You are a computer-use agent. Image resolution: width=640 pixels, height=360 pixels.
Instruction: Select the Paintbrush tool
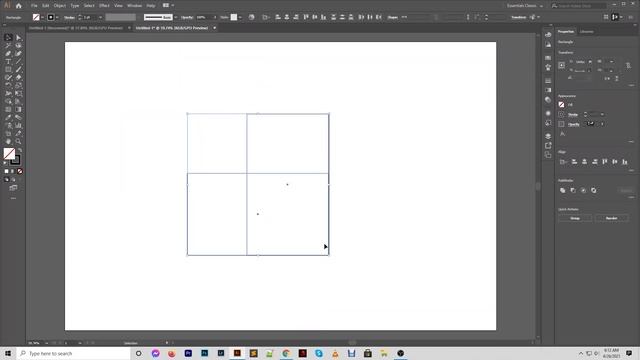click(18, 69)
